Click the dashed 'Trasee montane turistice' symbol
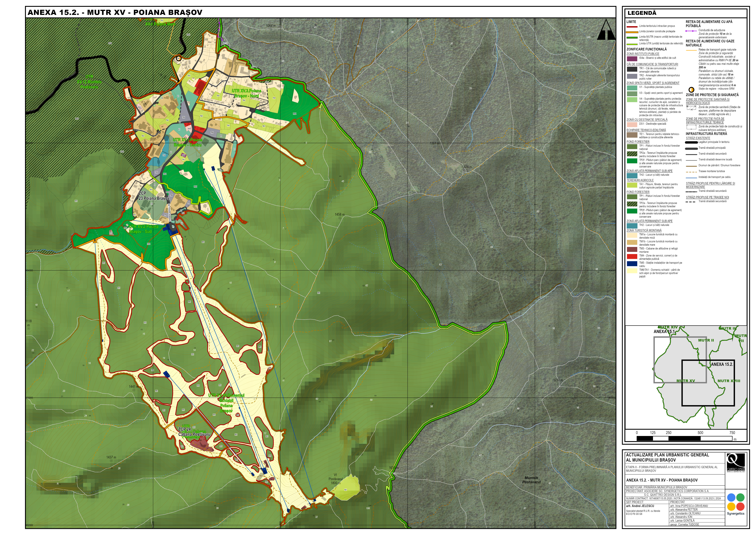Screen dimensions: 756x535 click(691, 172)
